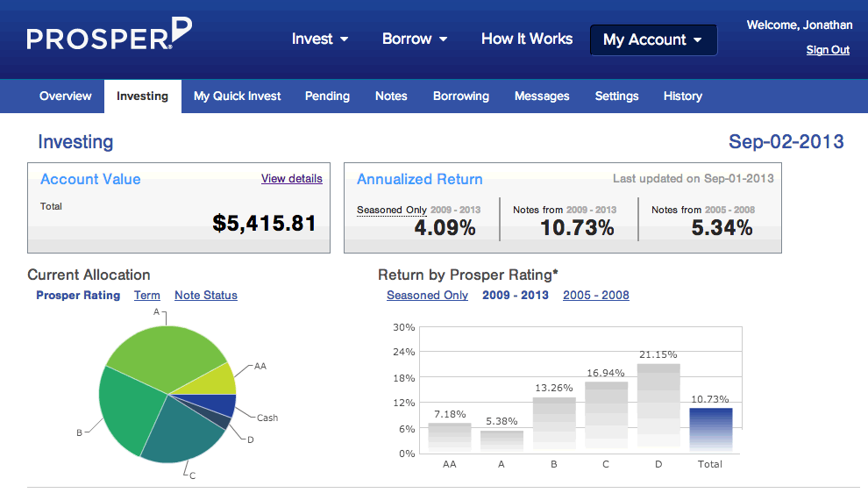Expand the My Account dropdown
The width and height of the screenshot is (868, 493).
click(653, 39)
